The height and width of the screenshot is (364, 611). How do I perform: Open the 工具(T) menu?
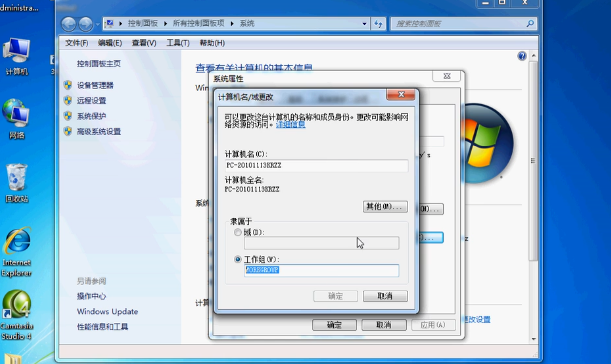pyautogui.click(x=178, y=43)
